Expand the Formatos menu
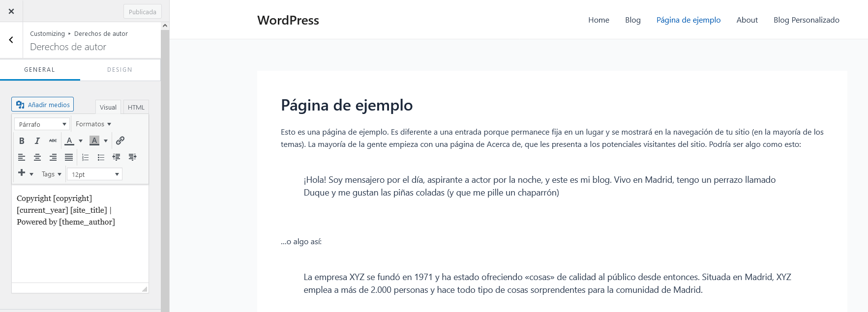The height and width of the screenshot is (312, 868). point(93,124)
